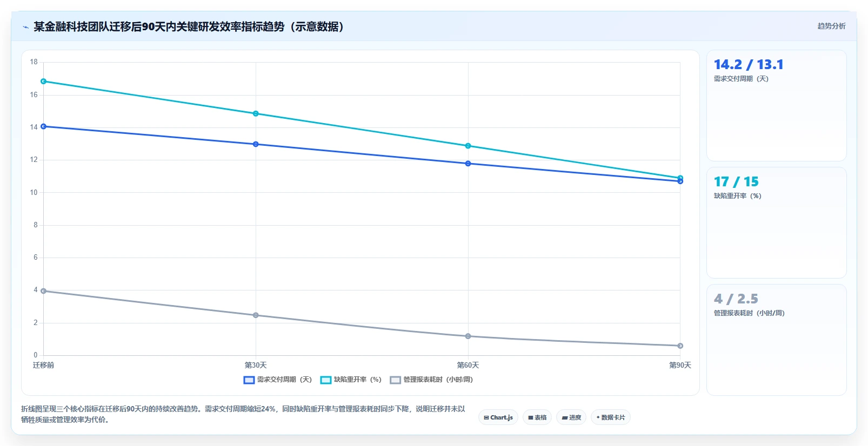Click the 第30天 x-axis label
Image resolution: width=868 pixels, height=446 pixels.
point(256,366)
